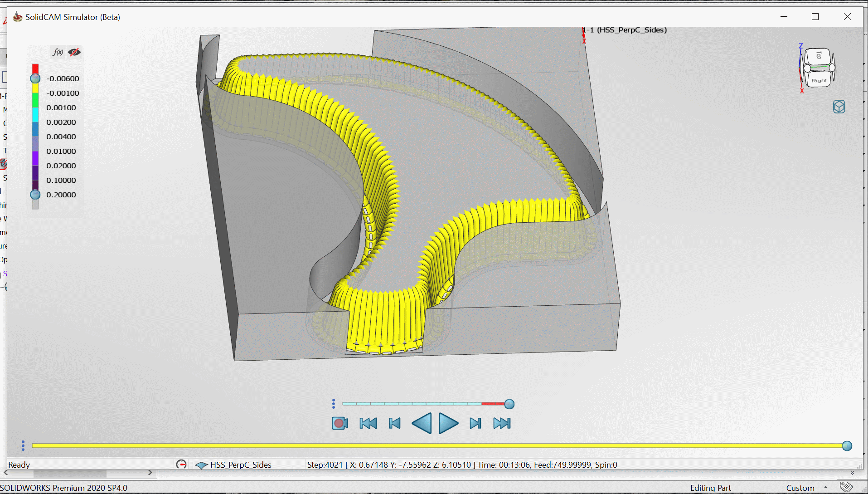This screenshot has width=868, height=494.
Task: Toggle the crossed-eye hide deviation icon
Action: [x=74, y=52]
